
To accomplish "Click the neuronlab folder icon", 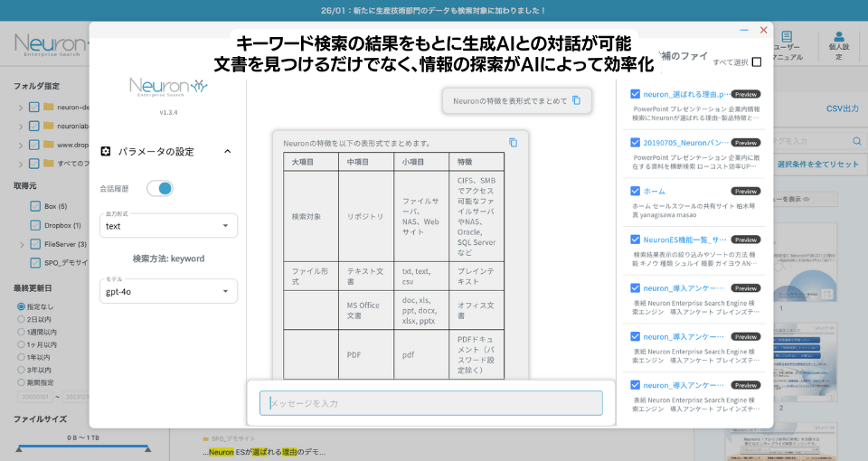I will (49, 126).
